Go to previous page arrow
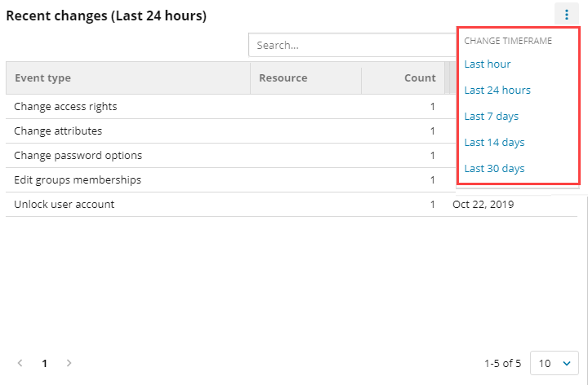This screenshot has width=588, height=385. pos(20,363)
